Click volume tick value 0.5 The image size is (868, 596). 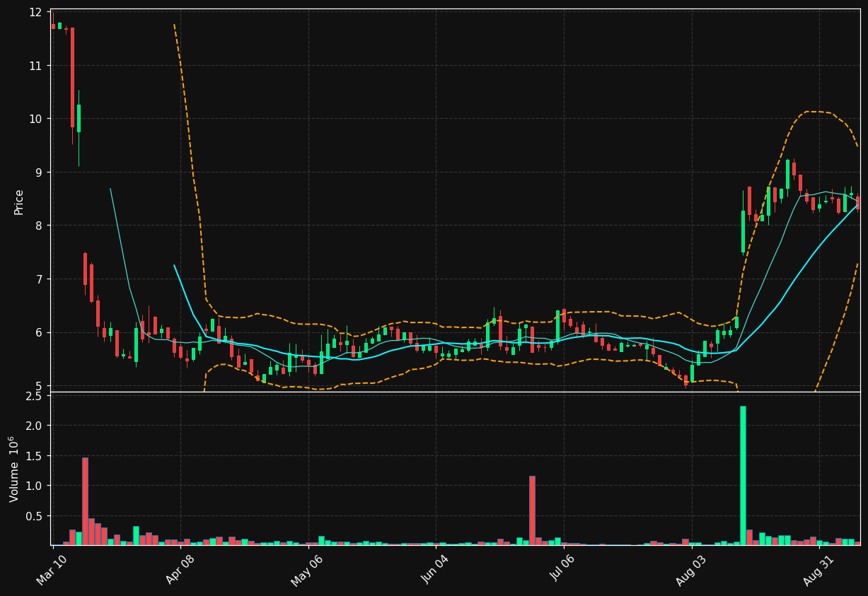pos(34,516)
